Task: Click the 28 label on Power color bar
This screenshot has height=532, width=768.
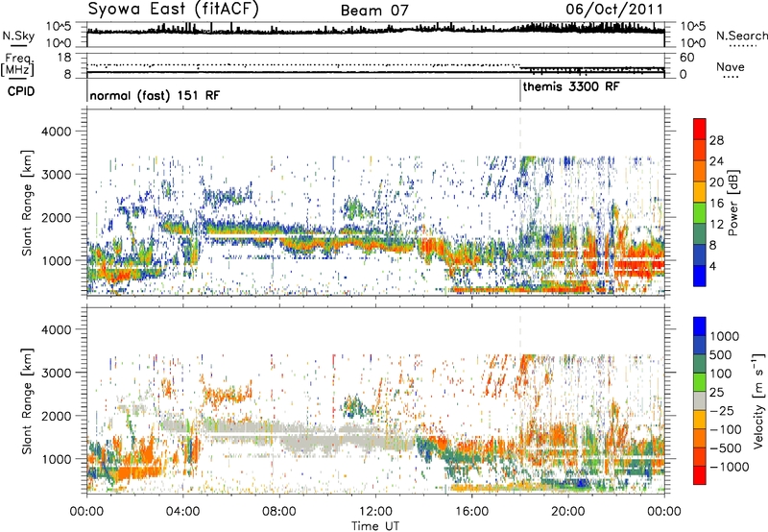Action: click(716, 140)
